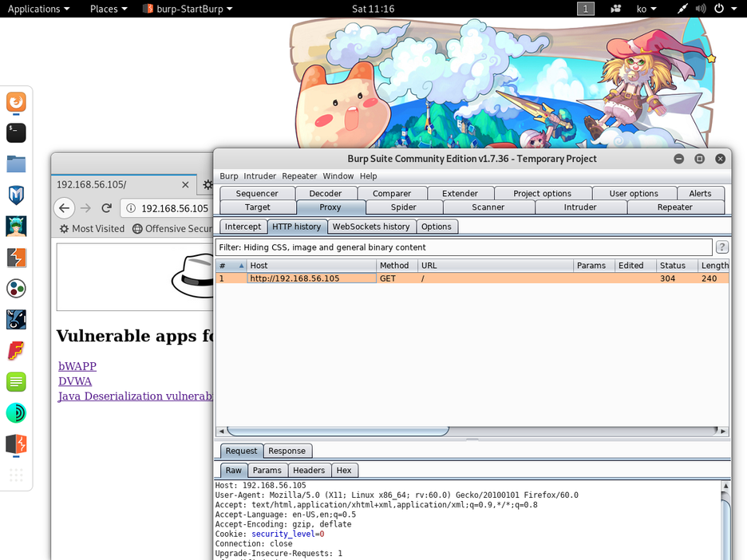This screenshot has width=747, height=560.
Task: Open the filter help question button
Action: (x=721, y=246)
